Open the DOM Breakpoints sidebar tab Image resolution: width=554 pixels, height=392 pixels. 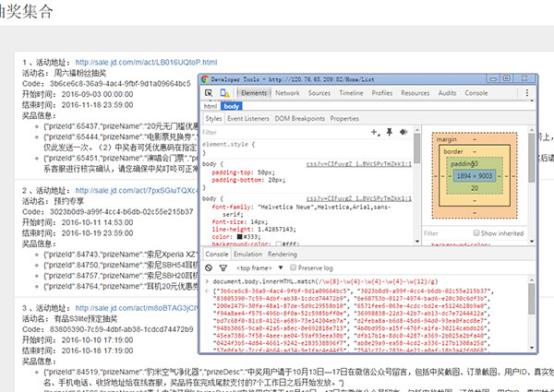tap(299, 119)
